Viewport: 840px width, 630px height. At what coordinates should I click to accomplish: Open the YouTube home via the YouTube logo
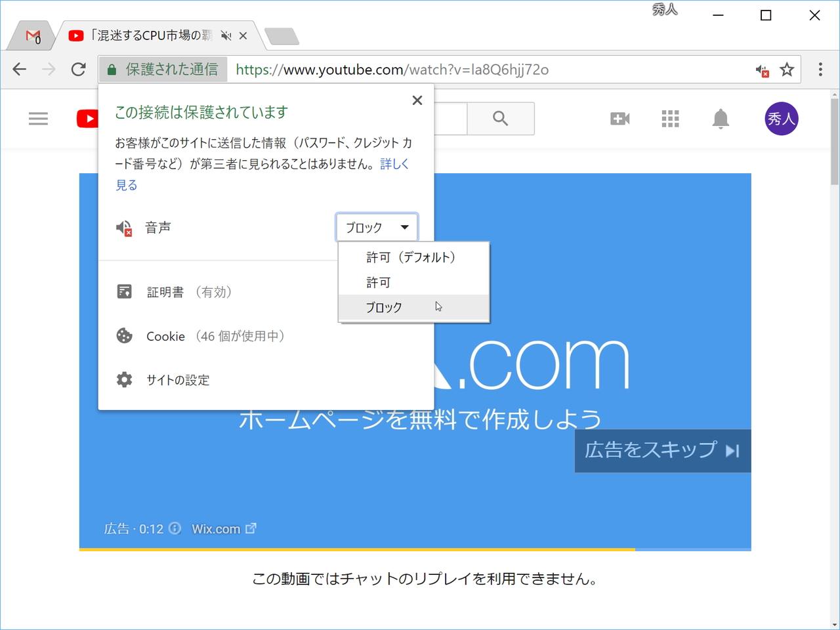89,119
